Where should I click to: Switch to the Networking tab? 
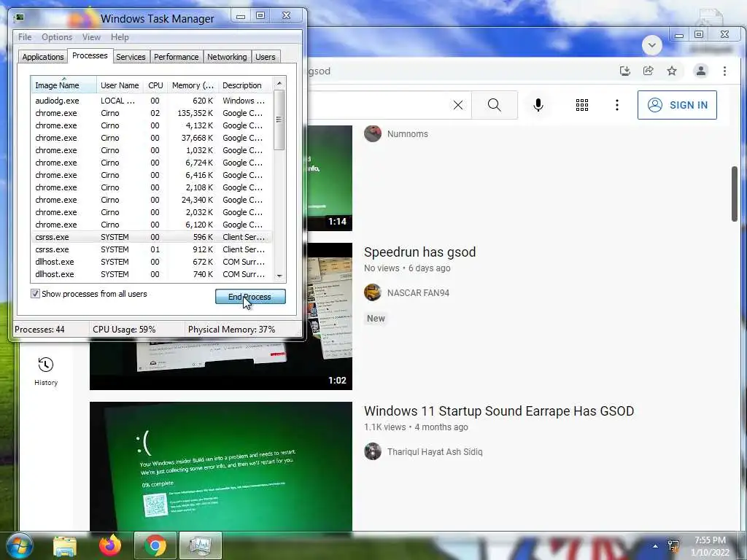point(227,57)
